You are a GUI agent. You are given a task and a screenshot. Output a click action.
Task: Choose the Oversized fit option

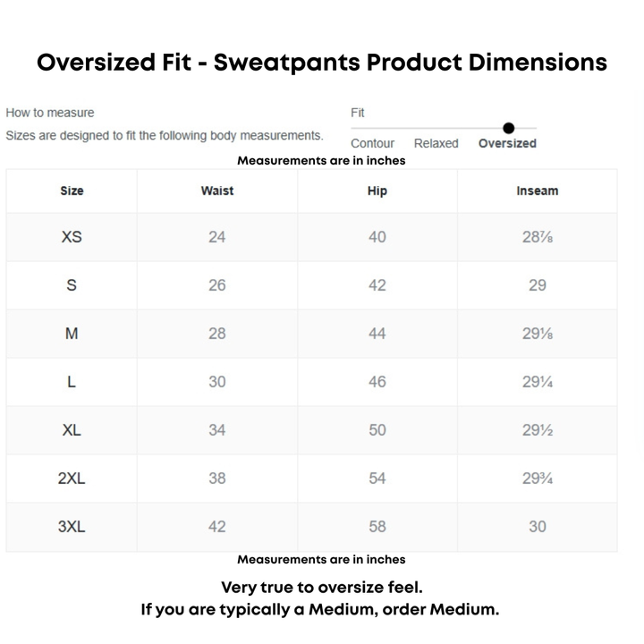(x=507, y=143)
